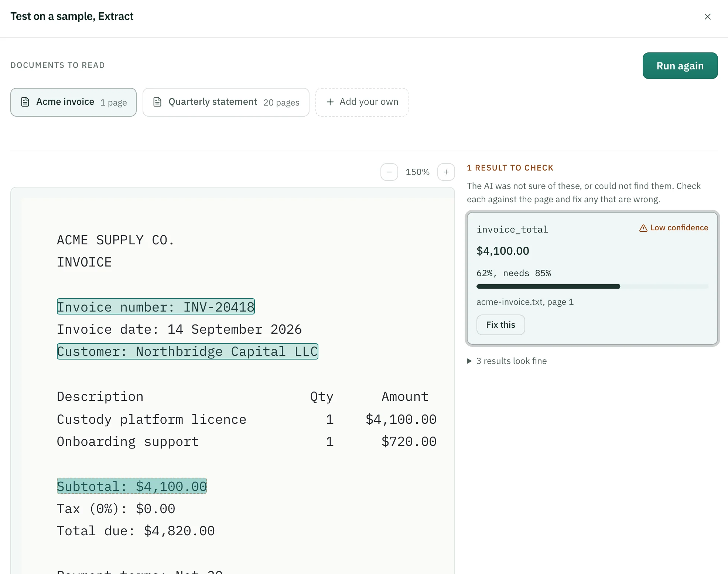The width and height of the screenshot is (728, 574).
Task: Expand the 3 results look fine section
Action: (x=507, y=361)
